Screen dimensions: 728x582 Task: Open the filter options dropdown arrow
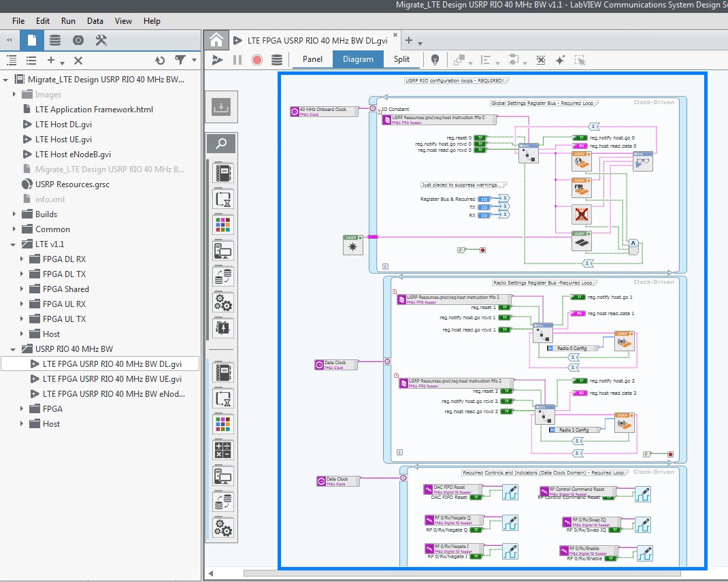point(194,60)
